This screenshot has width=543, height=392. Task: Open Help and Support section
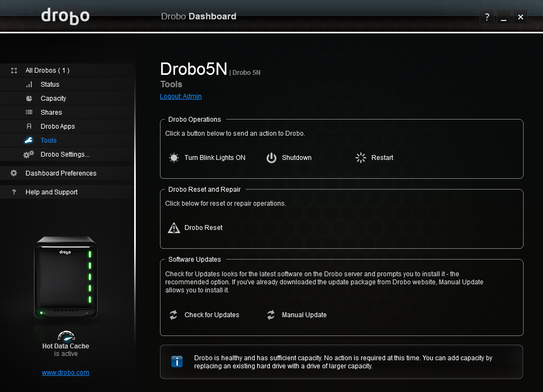51,192
